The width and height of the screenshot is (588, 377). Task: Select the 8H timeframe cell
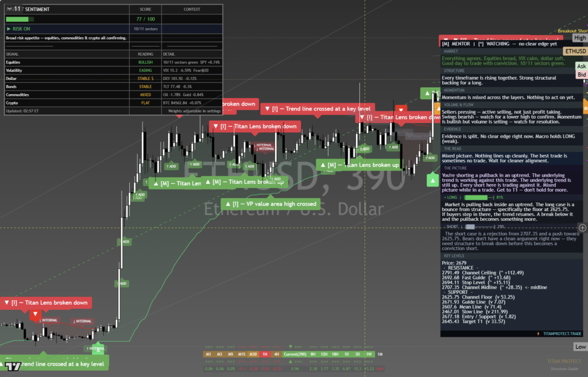[x=313, y=354]
